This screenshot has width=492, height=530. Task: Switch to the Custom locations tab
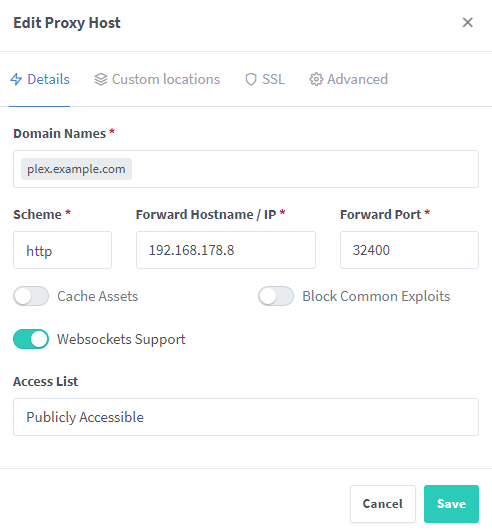click(x=157, y=79)
